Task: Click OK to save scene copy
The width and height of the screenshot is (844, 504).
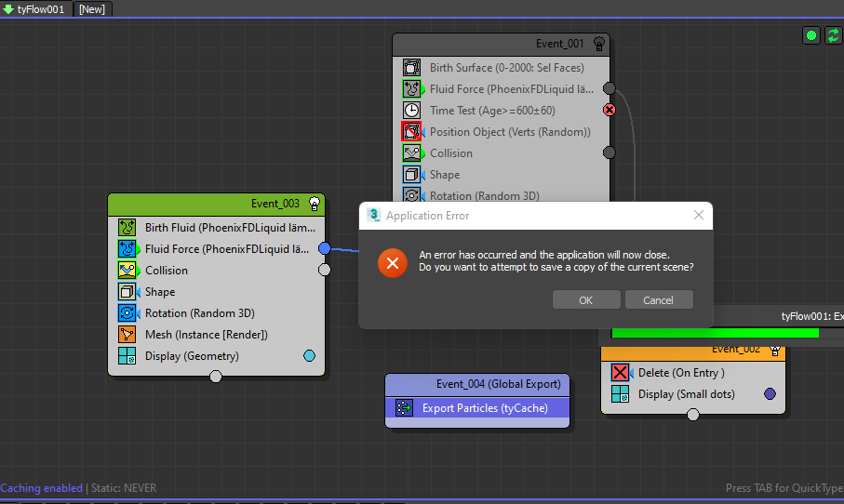Action: [x=586, y=300]
